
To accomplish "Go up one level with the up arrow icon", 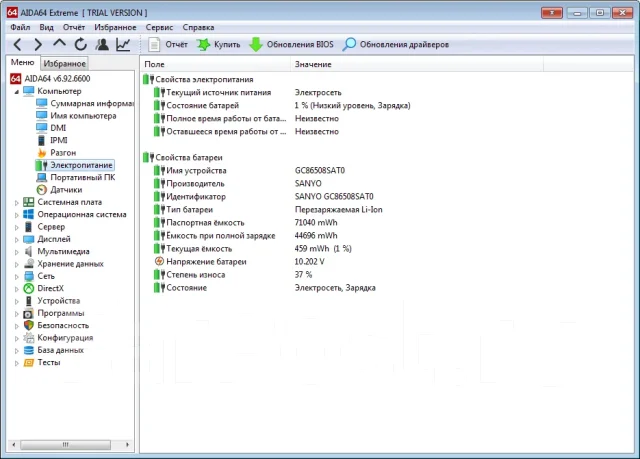I will [x=60, y=43].
